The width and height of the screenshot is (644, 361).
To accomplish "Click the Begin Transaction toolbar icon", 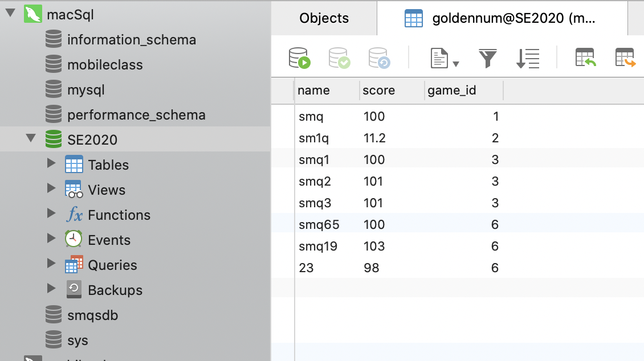I will [x=299, y=58].
